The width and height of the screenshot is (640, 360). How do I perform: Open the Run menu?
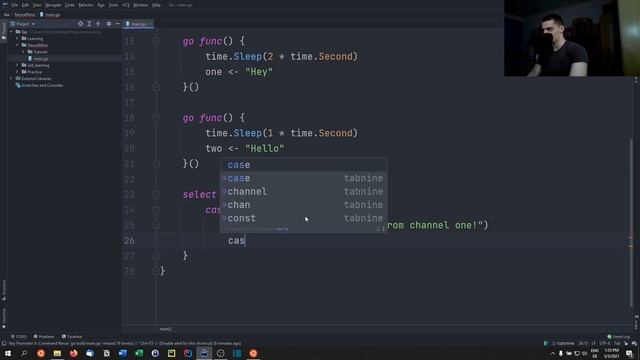(x=101, y=5)
